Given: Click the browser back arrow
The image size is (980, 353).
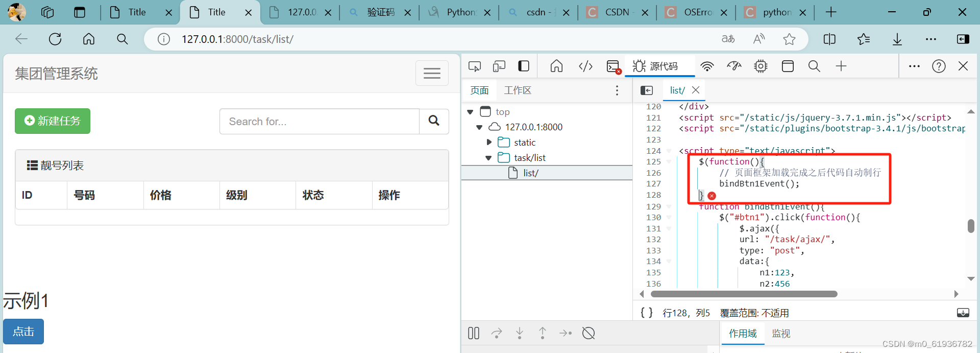Looking at the screenshot, I should coord(21,39).
